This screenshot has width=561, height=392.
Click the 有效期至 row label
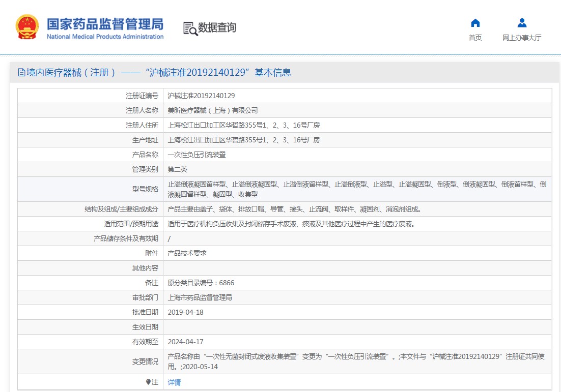click(x=145, y=342)
